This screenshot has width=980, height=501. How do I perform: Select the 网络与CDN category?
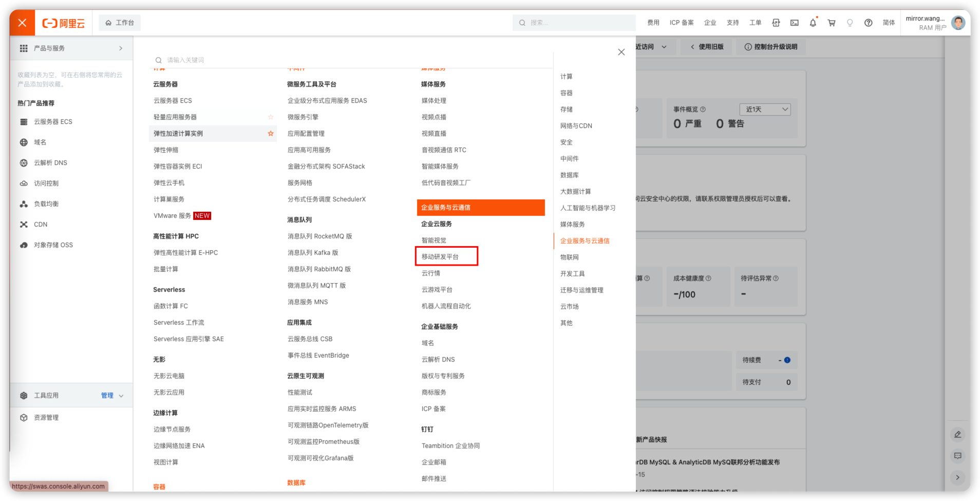point(576,126)
